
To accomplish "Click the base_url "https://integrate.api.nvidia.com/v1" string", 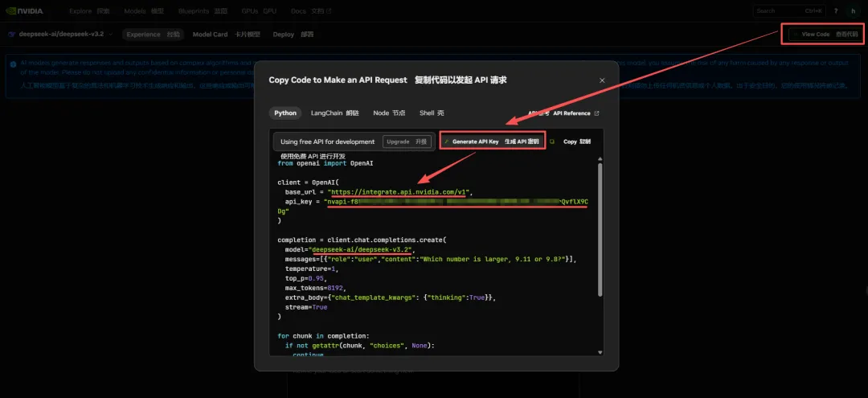I will tap(399, 192).
